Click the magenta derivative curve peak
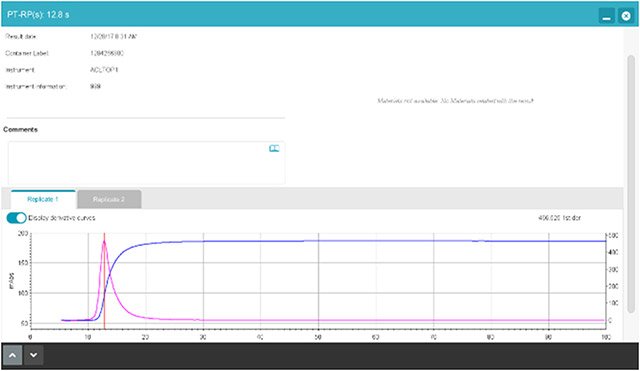Image resolution: width=640 pixels, height=371 pixels. click(104, 242)
